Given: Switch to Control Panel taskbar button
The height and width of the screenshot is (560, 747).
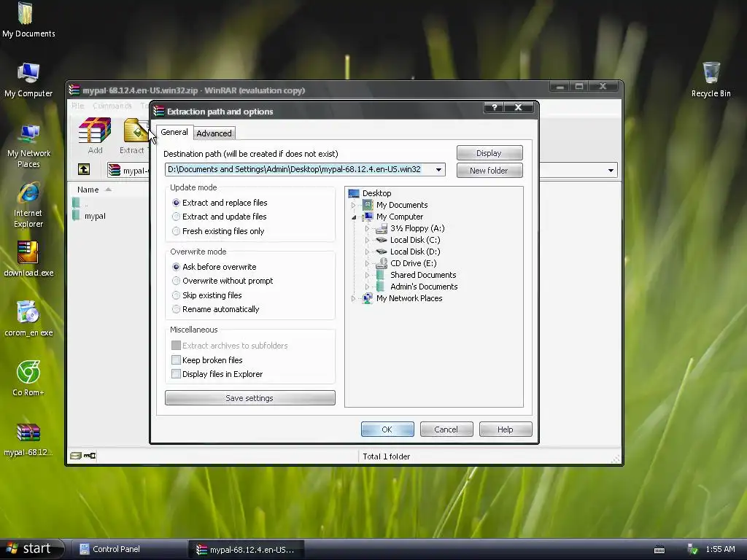Looking at the screenshot, I should click(129, 549).
